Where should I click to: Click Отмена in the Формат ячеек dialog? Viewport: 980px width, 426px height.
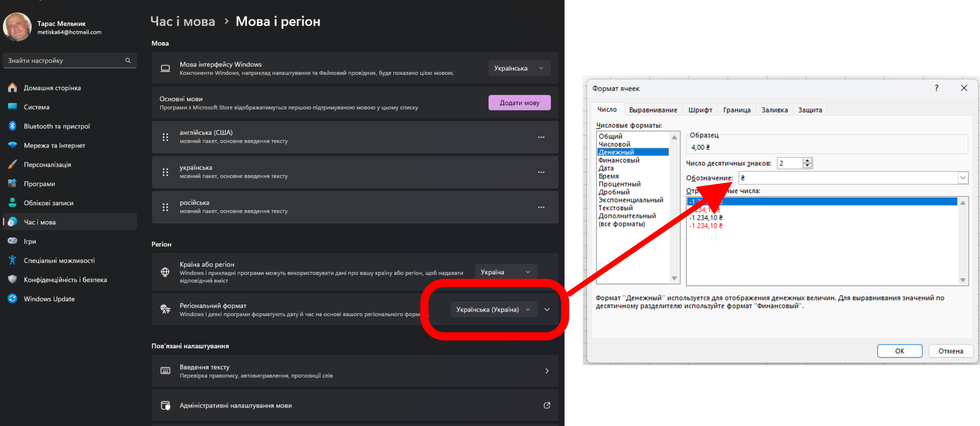coord(950,351)
